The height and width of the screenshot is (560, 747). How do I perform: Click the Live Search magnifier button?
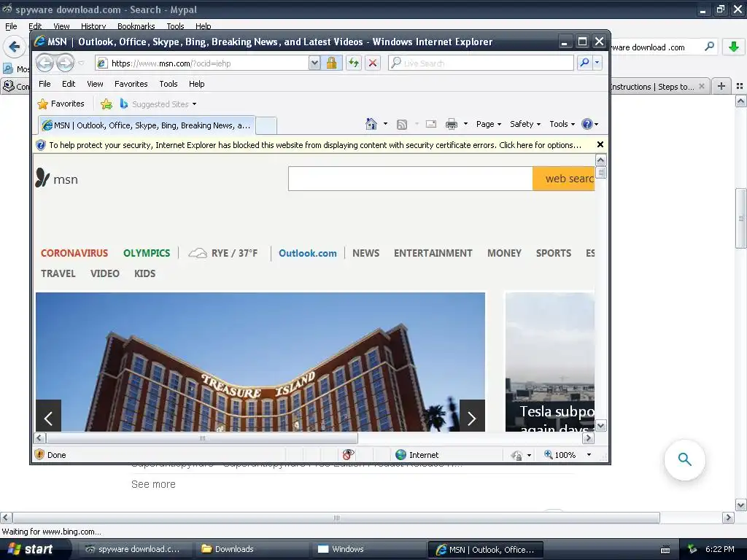point(584,63)
